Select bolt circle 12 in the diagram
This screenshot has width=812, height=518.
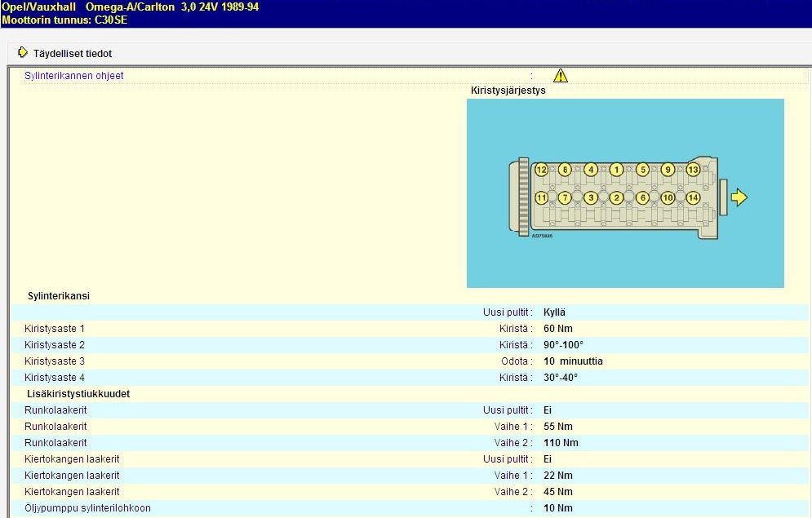(541, 170)
